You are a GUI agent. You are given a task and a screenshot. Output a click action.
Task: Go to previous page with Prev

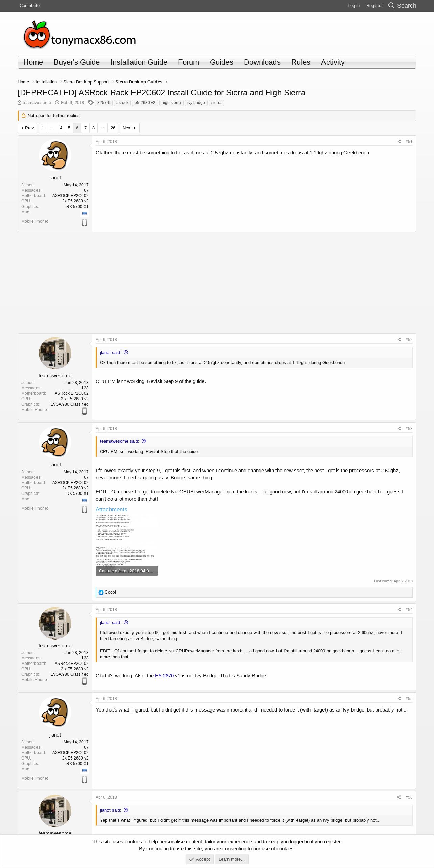coord(27,128)
